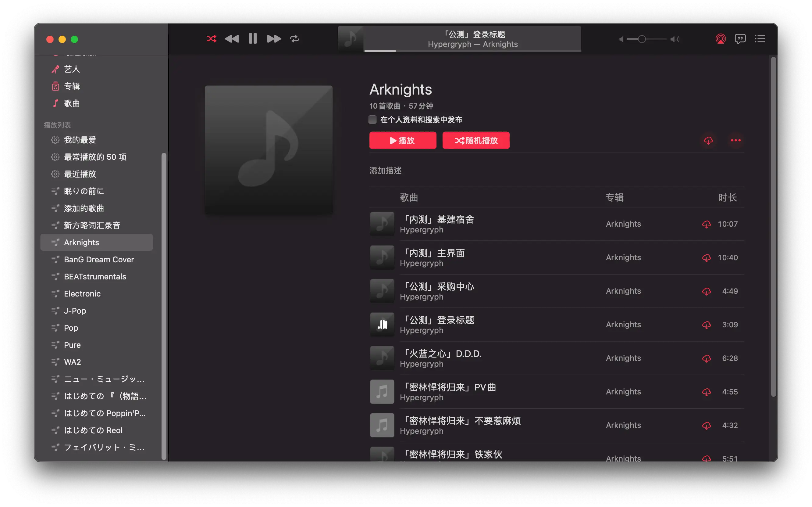Viewport: 812px width, 507px height.
Task: Open the Up Next queue list
Action: coord(760,39)
